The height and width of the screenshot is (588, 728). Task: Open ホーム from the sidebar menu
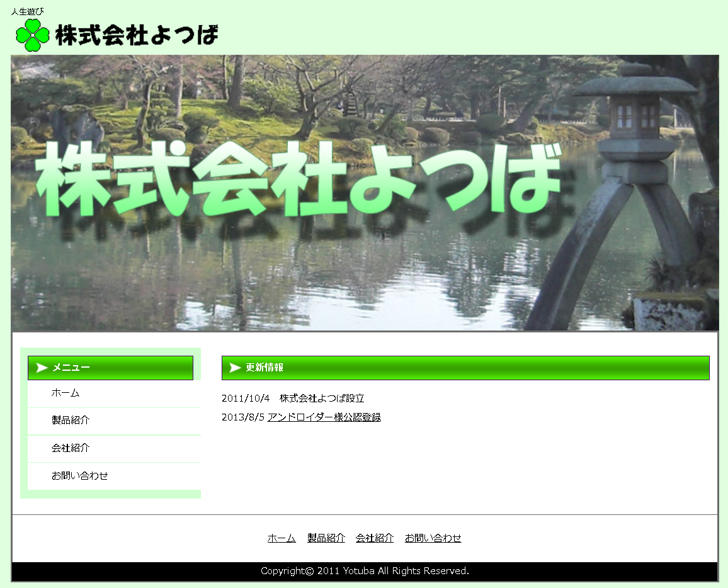click(65, 393)
